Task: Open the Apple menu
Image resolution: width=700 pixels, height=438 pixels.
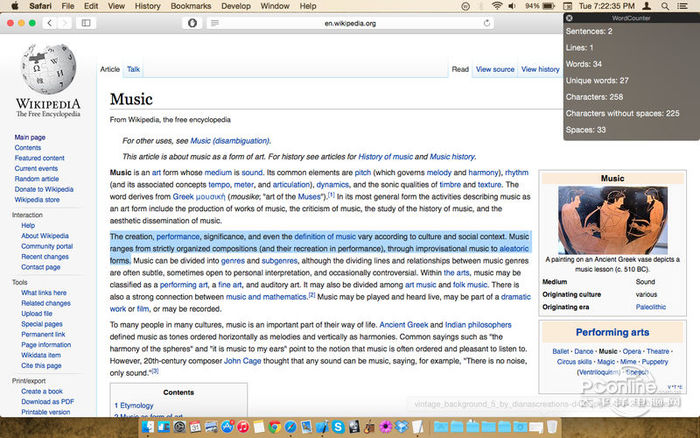Action: (15, 6)
